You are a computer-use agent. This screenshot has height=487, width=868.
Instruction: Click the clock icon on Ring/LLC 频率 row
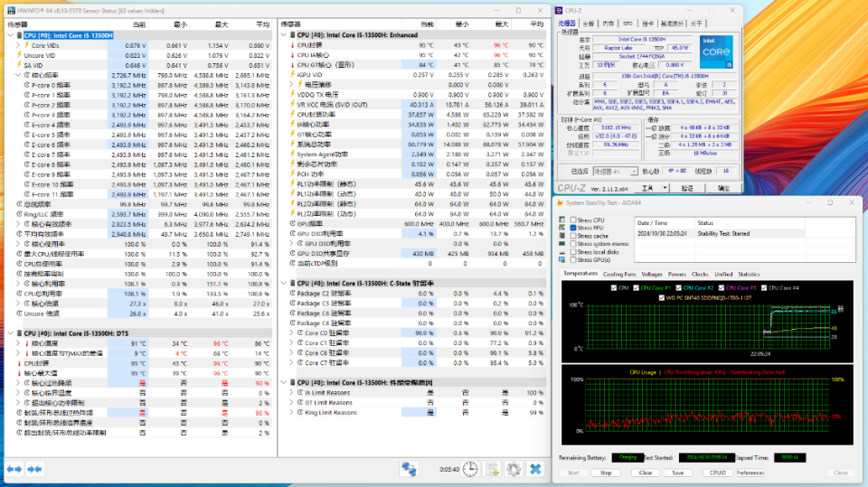coord(19,214)
